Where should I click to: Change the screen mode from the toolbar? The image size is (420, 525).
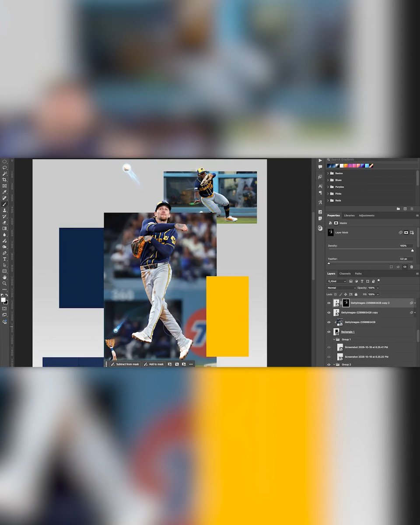pos(4,315)
